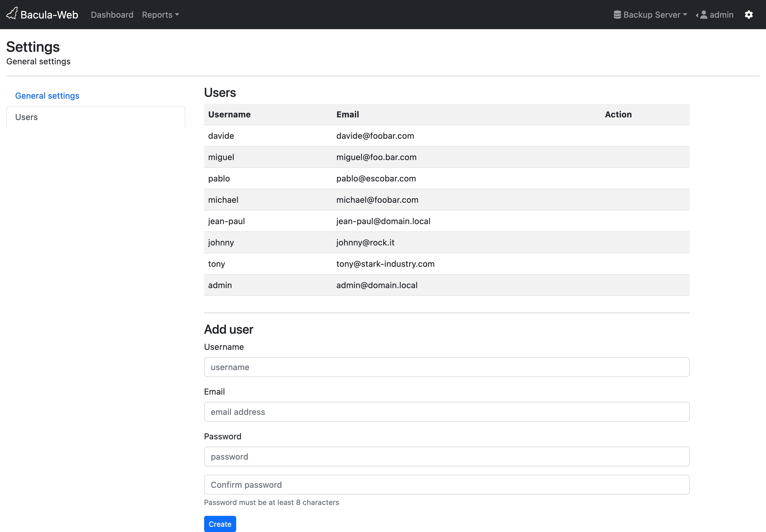Click the pablo@escobar.com email cell

point(376,178)
